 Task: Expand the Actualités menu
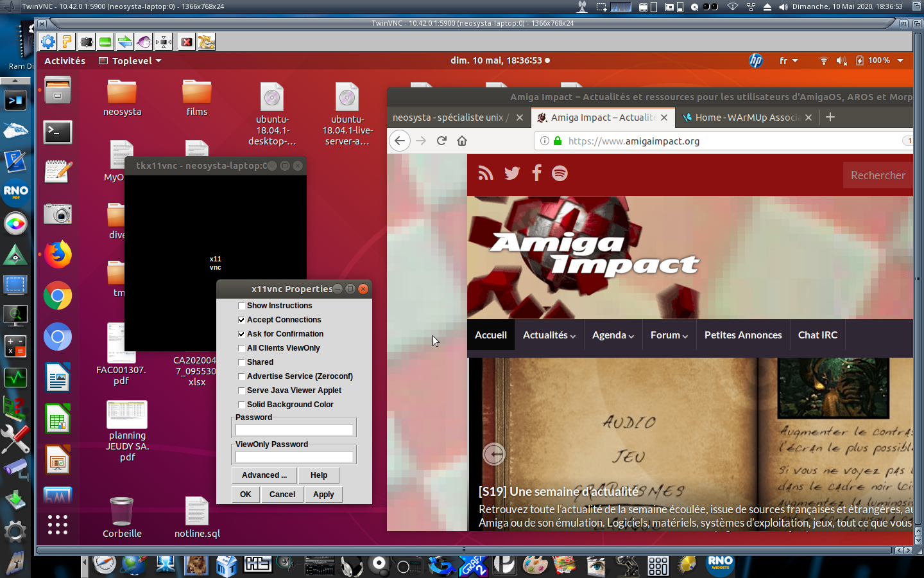[x=549, y=335]
